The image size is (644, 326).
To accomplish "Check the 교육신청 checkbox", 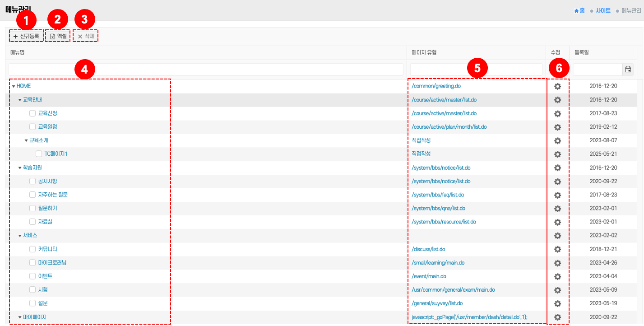I will (x=32, y=113).
